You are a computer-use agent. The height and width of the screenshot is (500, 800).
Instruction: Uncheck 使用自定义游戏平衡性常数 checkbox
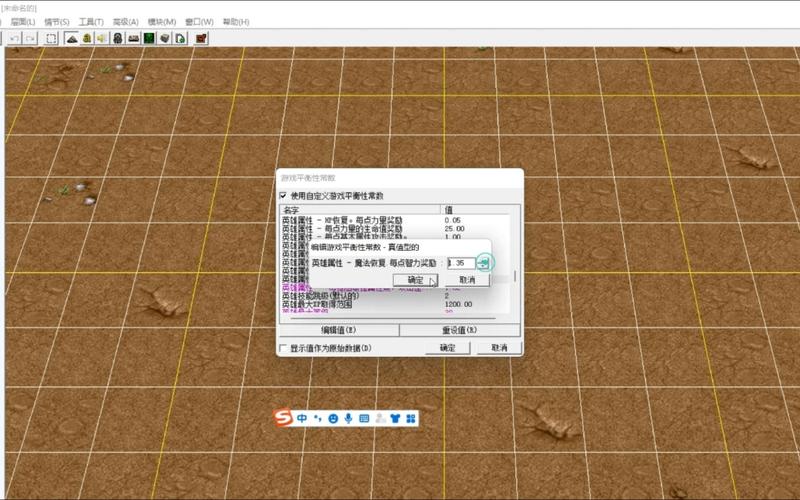coord(284,196)
